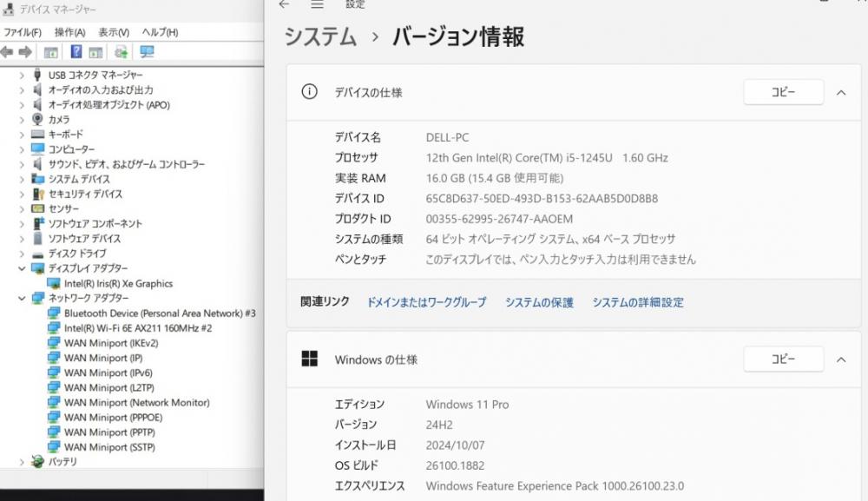Viewport: 868px width, 501px height.
Task: Select the computer monitor icon for コンピューター
Action: [x=37, y=149]
